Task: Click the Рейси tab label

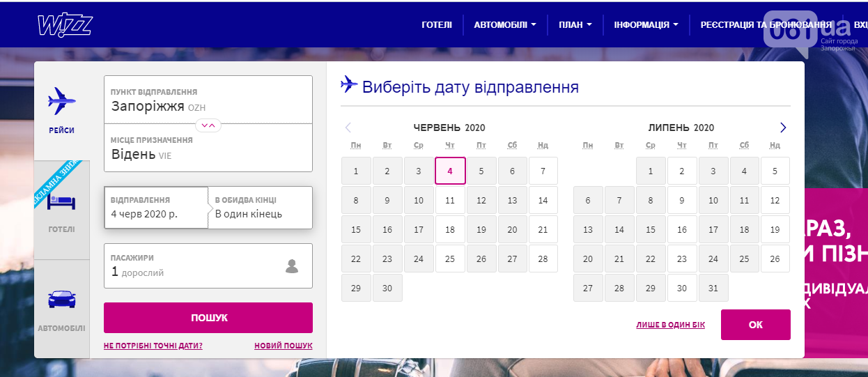Action: 62,130
